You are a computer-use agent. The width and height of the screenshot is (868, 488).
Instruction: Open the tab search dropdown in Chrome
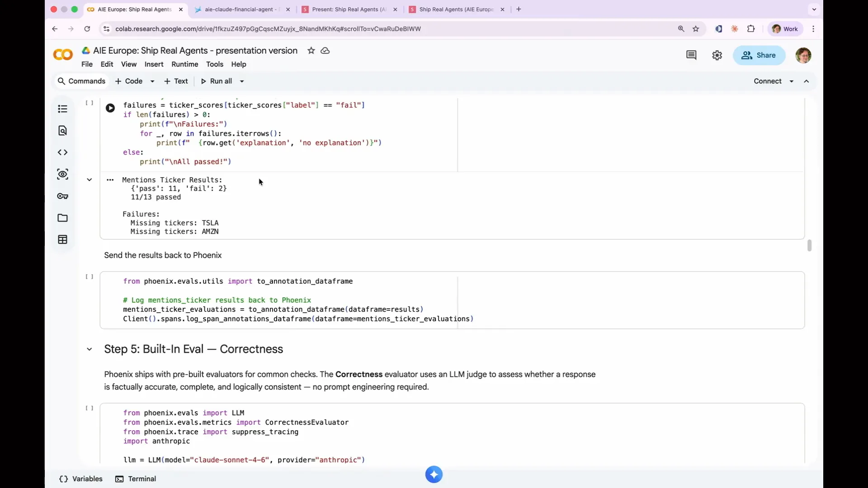pos(814,9)
